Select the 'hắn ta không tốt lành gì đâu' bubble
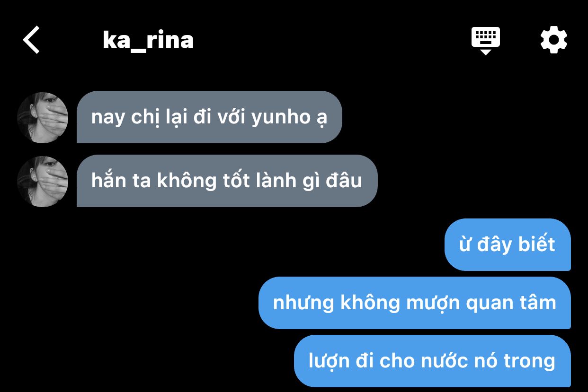Image resolution: width=588 pixels, height=392 pixels. tap(227, 181)
